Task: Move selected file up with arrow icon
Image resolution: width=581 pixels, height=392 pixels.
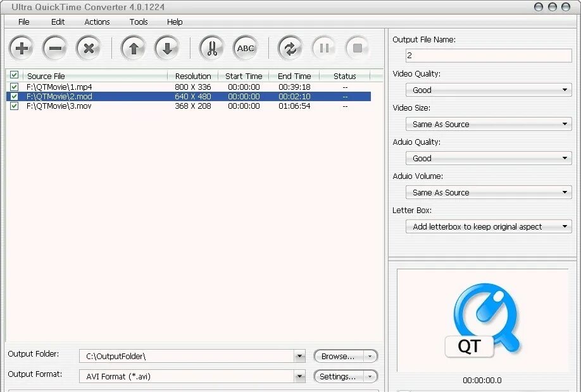Action: (x=134, y=48)
